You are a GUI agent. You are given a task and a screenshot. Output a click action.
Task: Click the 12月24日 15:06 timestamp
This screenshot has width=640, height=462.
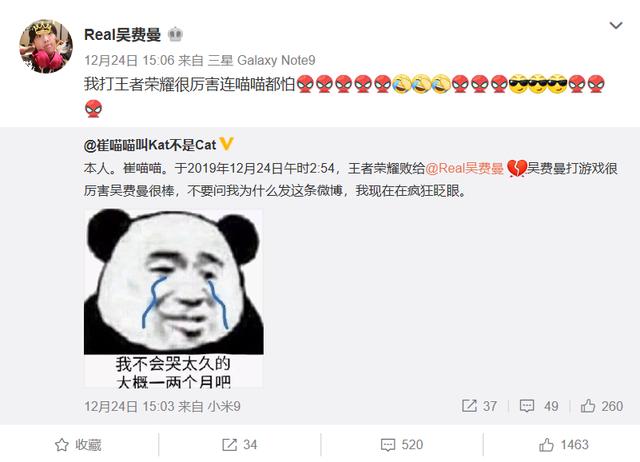coord(129,60)
